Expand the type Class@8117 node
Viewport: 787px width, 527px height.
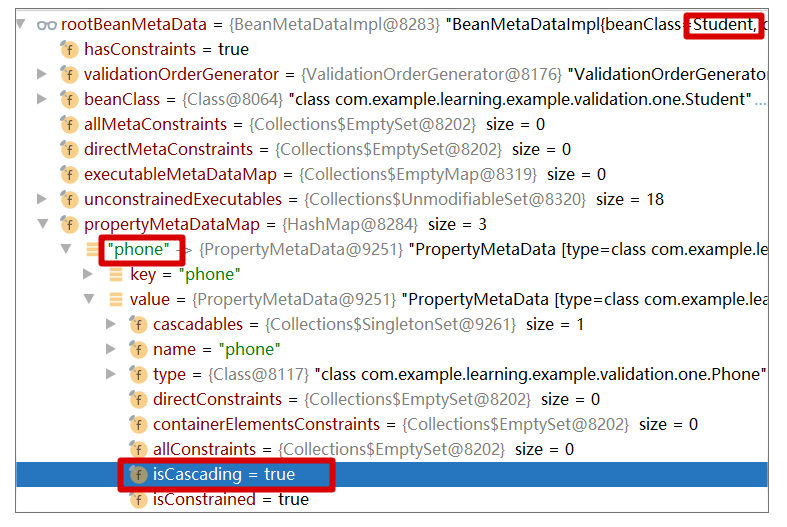[x=111, y=374]
